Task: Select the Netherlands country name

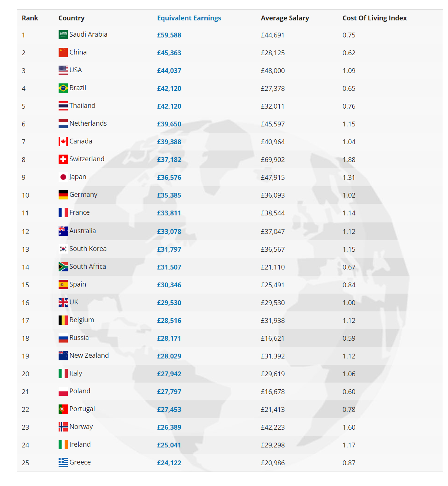Action: coord(88,123)
